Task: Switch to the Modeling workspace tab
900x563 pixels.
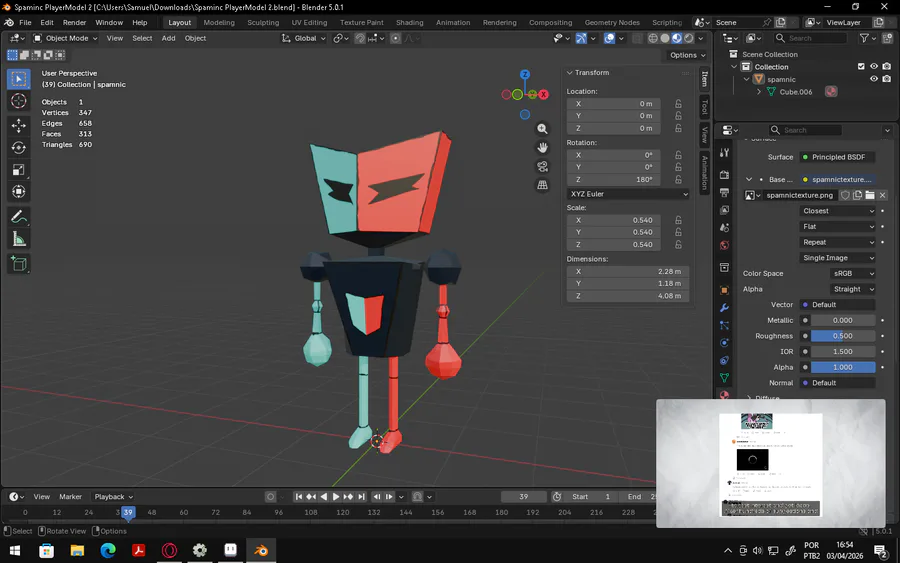Action: pos(219,22)
